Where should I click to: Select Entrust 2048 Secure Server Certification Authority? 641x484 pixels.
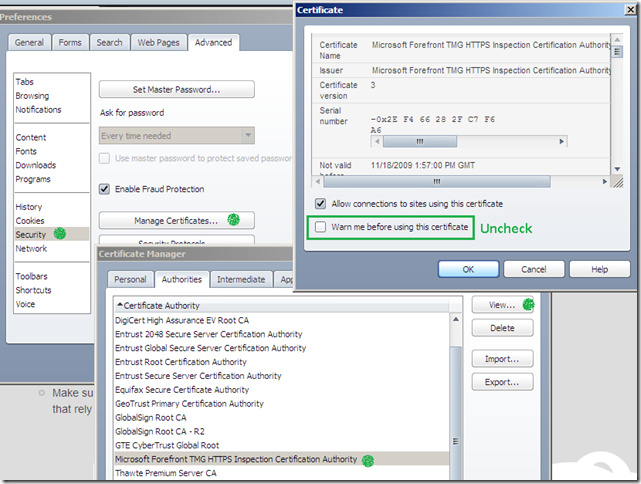(x=281, y=334)
